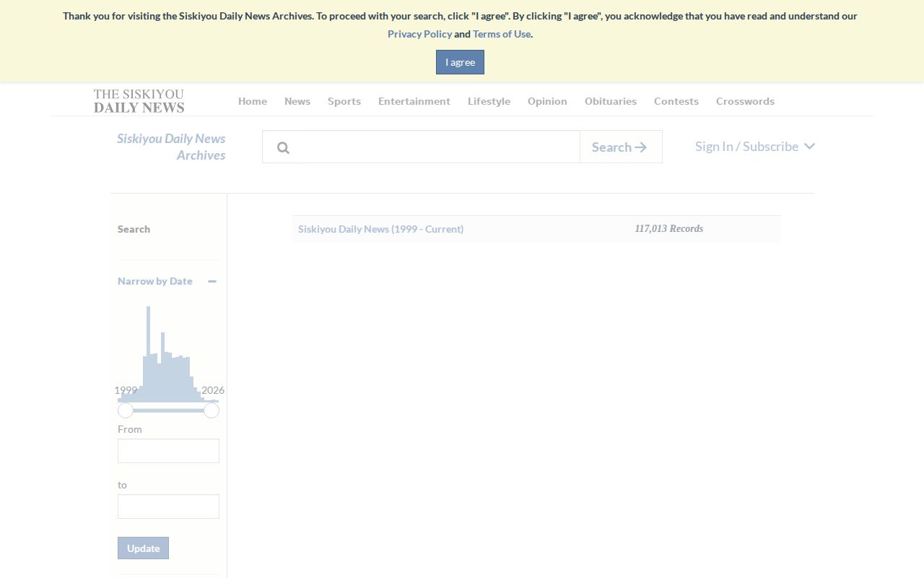
Task: Click the 117,013 Records text
Action: (669, 228)
